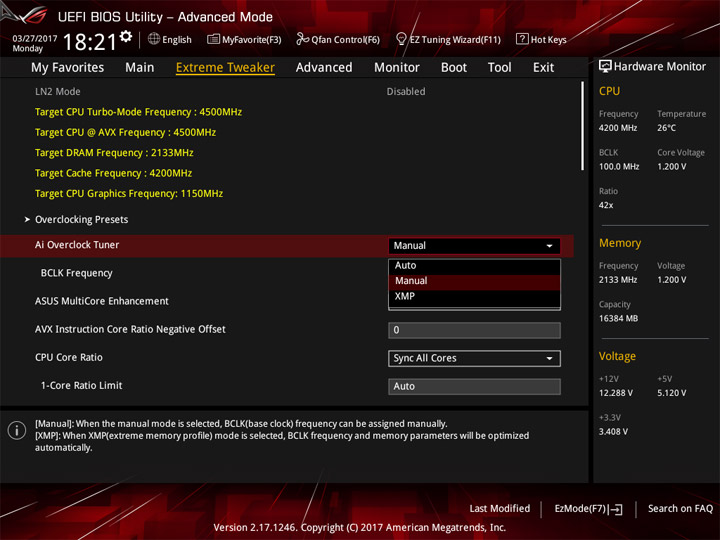Launch EZ Tuning Wizard(F11)

(x=455, y=40)
